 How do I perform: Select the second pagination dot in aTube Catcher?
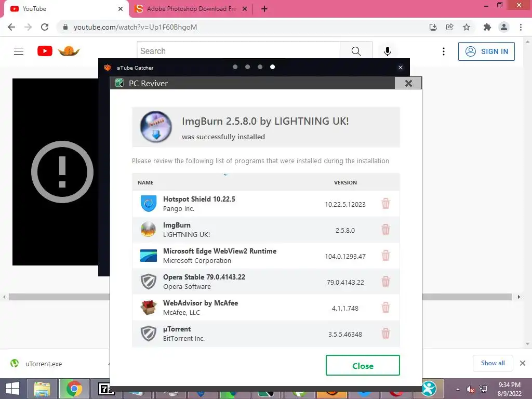[x=248, y=67]
